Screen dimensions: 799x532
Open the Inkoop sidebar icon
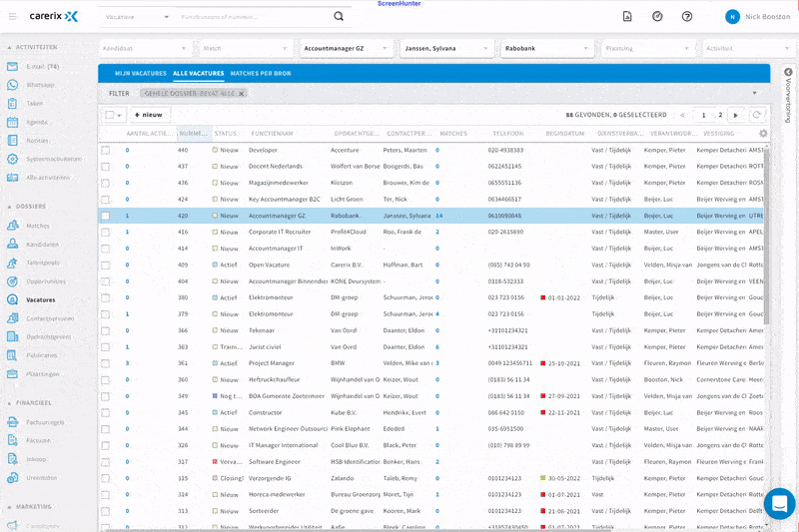point(12,459)
